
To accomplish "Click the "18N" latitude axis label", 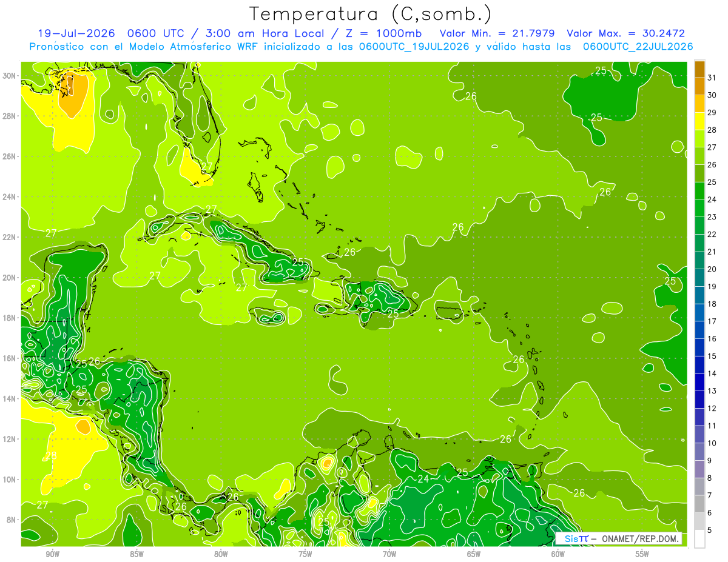I will [x=9, y=318].
